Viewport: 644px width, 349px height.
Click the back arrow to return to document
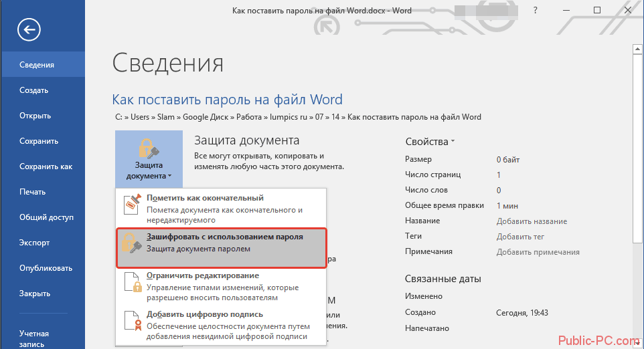(29, 29)
